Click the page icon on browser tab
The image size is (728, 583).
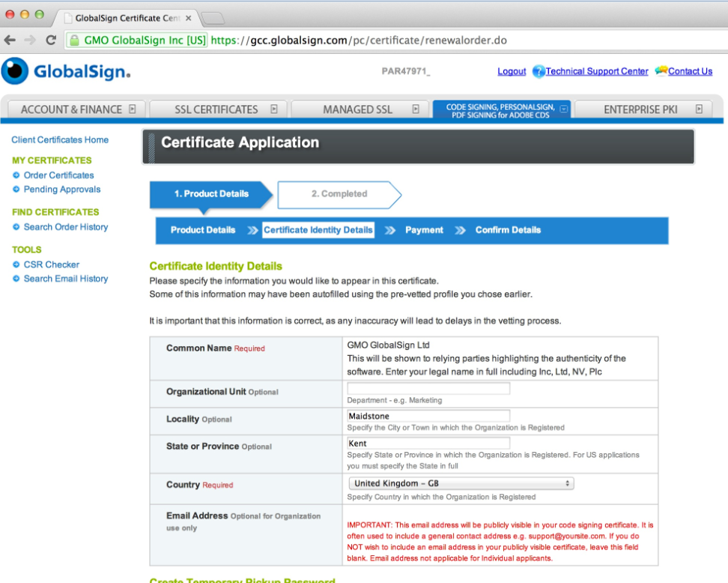[68, 18]
